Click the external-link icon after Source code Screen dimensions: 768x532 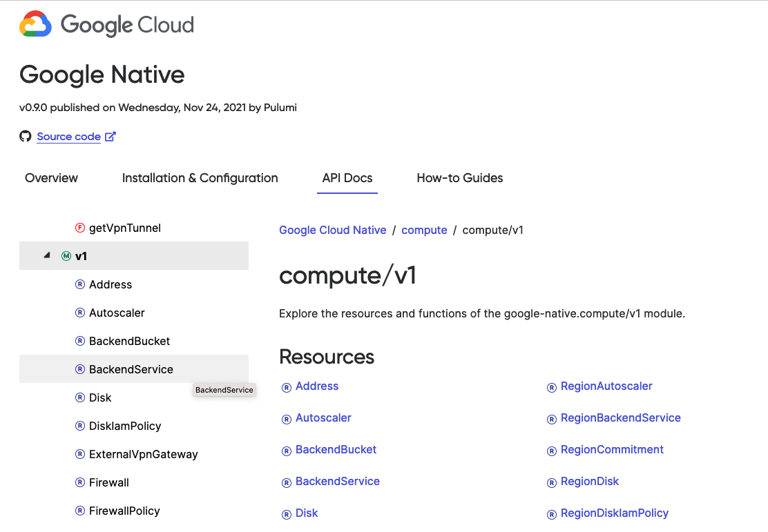click(110, 136)
